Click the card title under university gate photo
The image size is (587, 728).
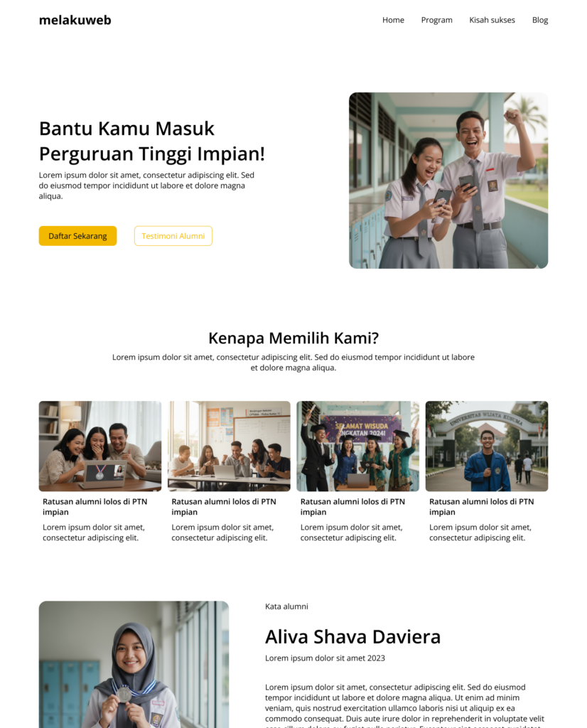coord(481,506)
